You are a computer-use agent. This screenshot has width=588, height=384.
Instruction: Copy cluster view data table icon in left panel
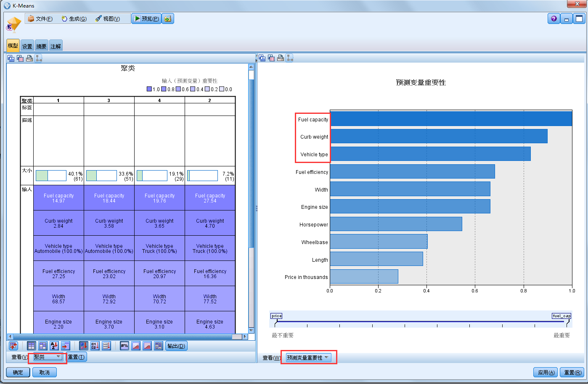(x=20, y=58)
